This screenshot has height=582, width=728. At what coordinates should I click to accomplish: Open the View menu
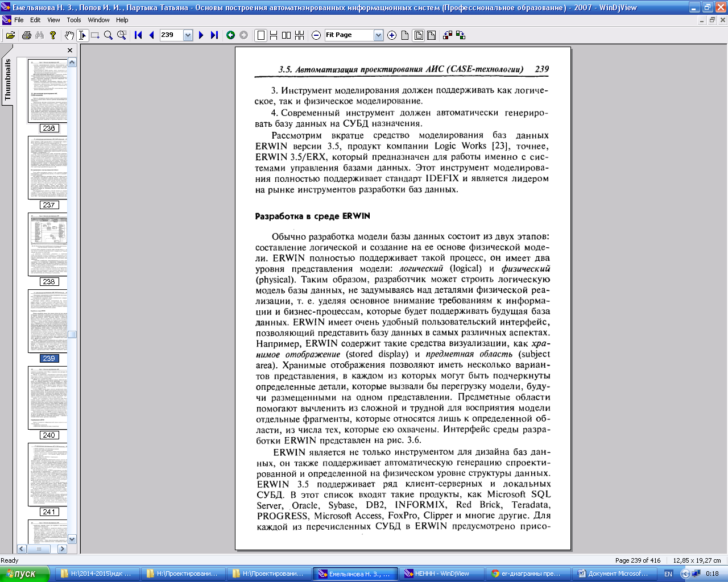(x=53, y=20)
